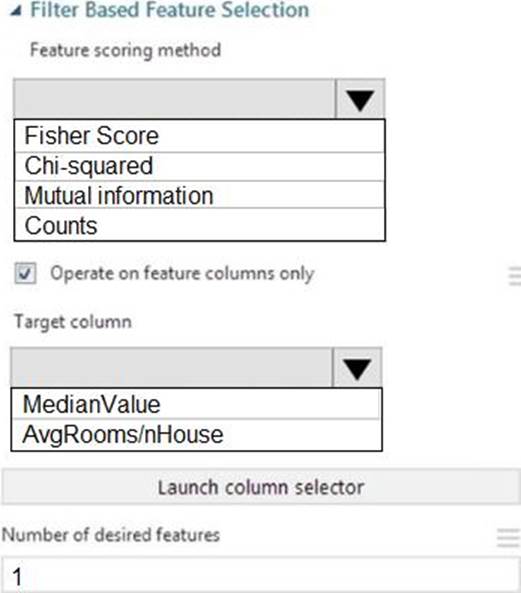
Task: Click the Filter Based Feature Selection heading
Action: tap(169, 10)
